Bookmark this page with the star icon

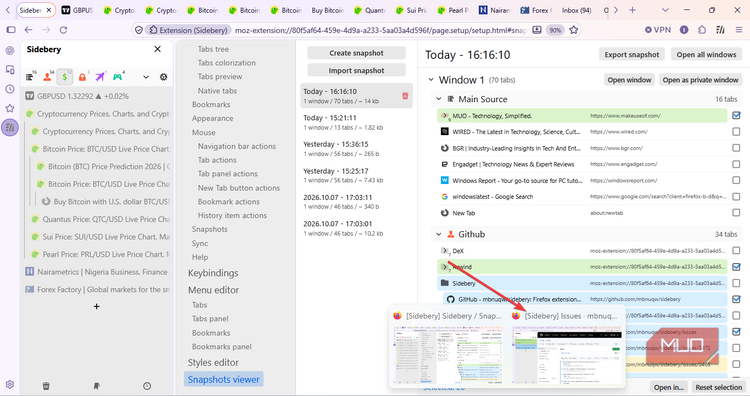coord(574,30)
